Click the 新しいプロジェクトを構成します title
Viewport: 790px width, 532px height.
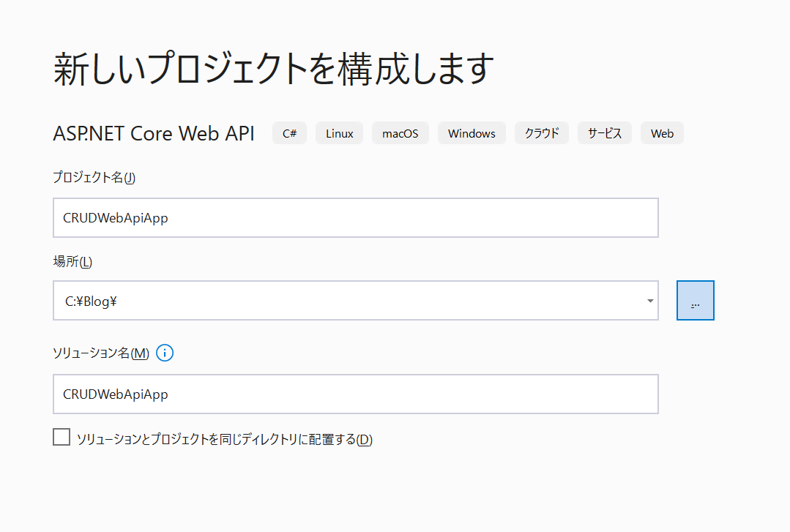click(x=274, y=69)
